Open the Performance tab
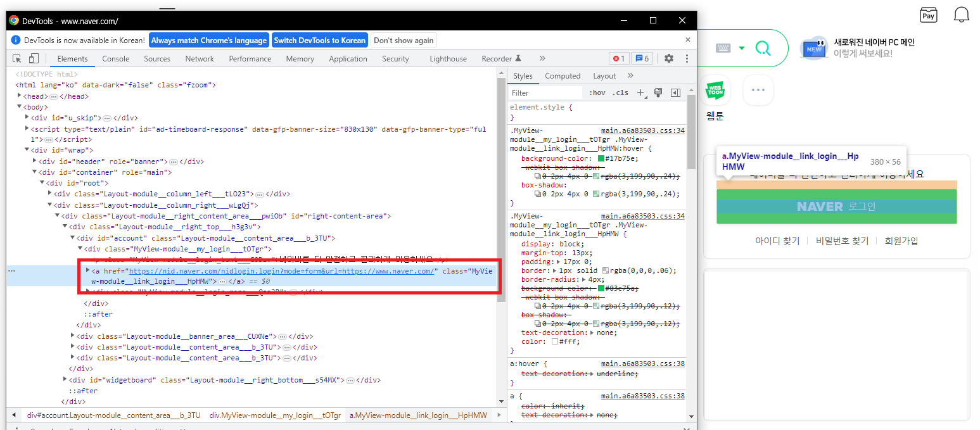 (250, 58)
